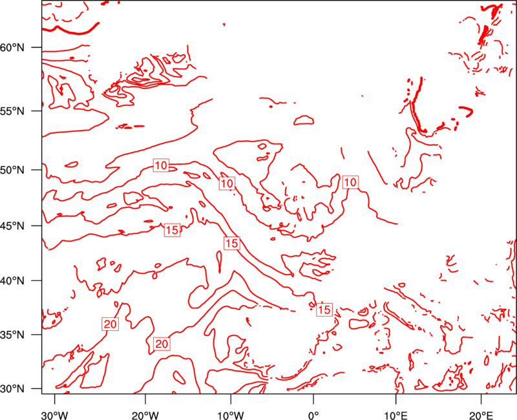Click the westernmost boxed 10 contour label

161,165
